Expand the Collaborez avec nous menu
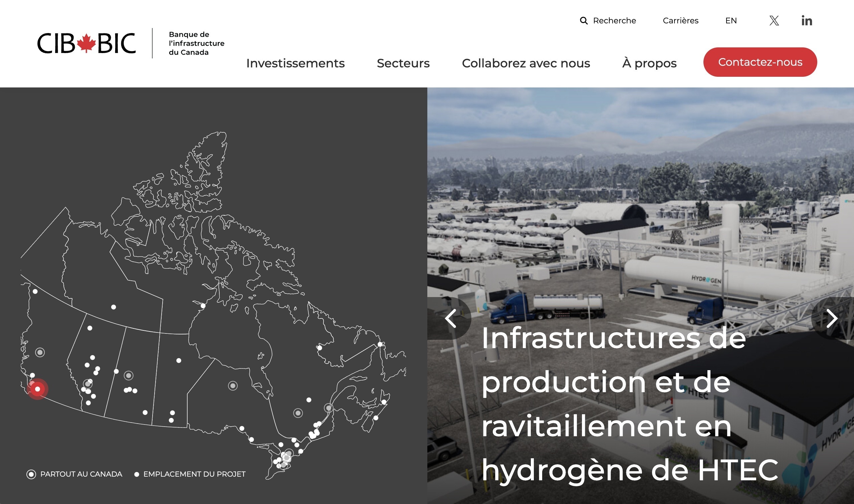The width and height of the screenshot is (854, 504). tap(525, 63)
